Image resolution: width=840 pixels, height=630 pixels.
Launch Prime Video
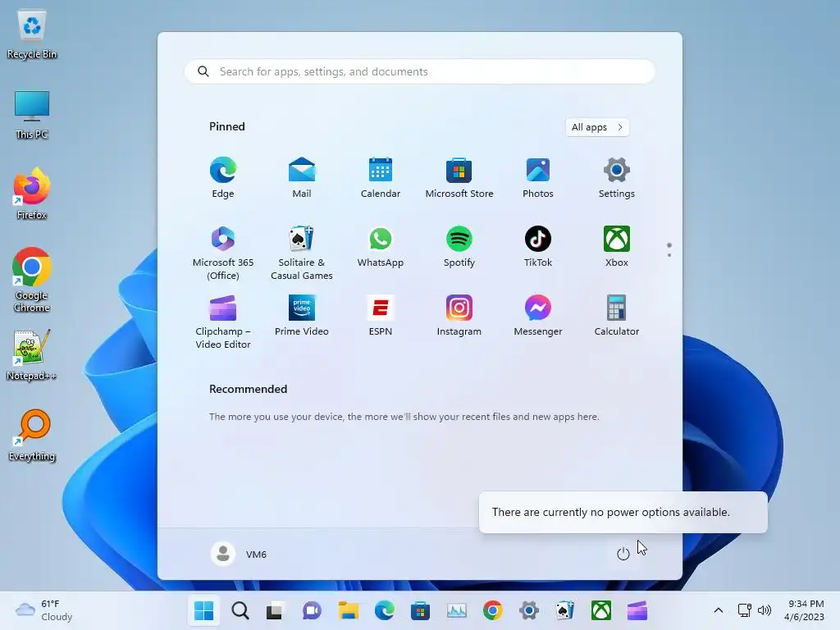pos(302,316)
